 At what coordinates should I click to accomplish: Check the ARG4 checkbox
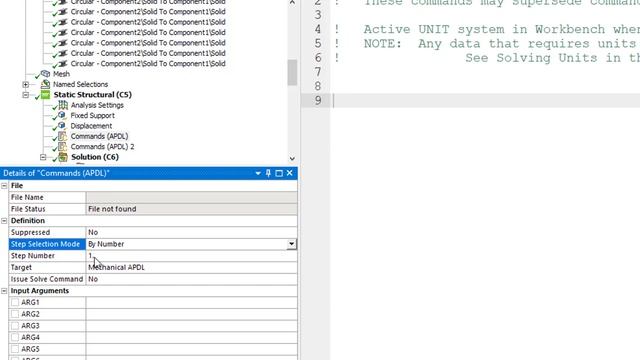coord(15,338)
